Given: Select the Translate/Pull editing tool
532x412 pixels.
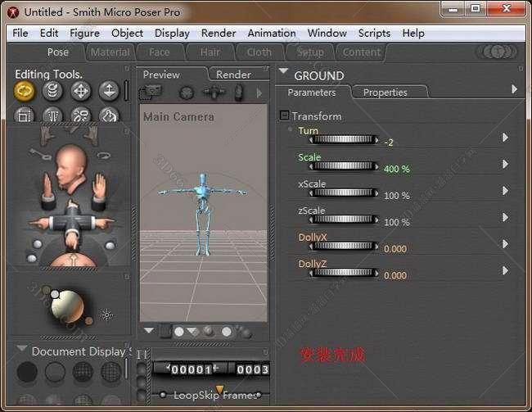Looking at the screenshot, I should pyautogui.click(x=80, y=91).
